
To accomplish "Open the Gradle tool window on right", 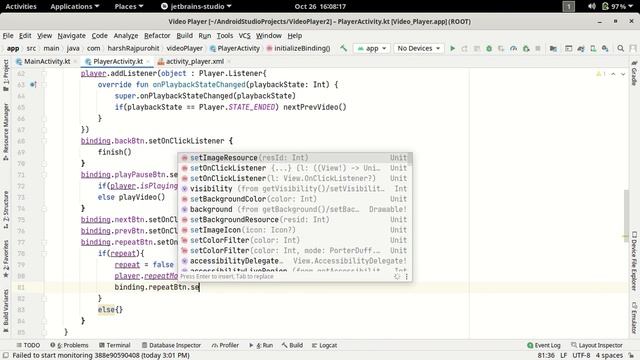I will click(x=634, y=73).
